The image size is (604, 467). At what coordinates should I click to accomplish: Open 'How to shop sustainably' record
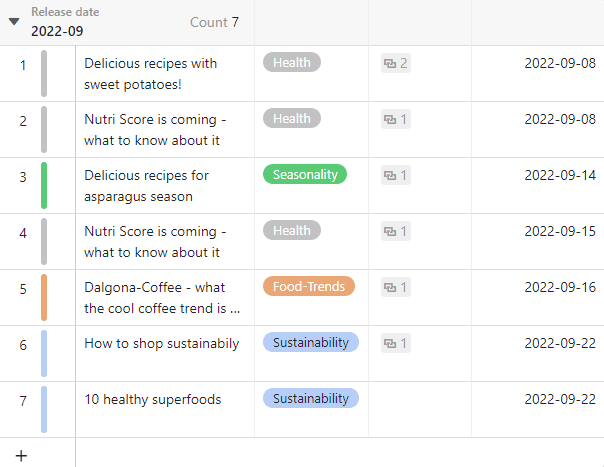click(x=161, y=343)
